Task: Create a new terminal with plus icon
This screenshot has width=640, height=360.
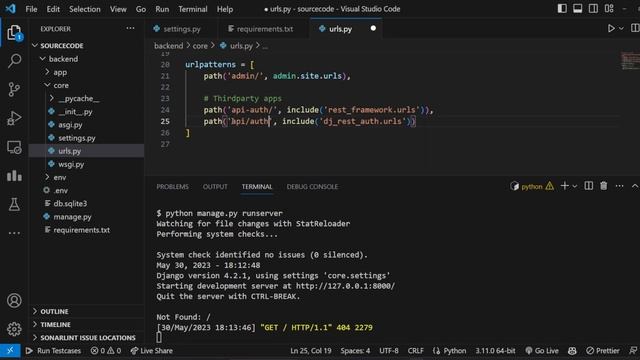Action: (x=564, y=186)
